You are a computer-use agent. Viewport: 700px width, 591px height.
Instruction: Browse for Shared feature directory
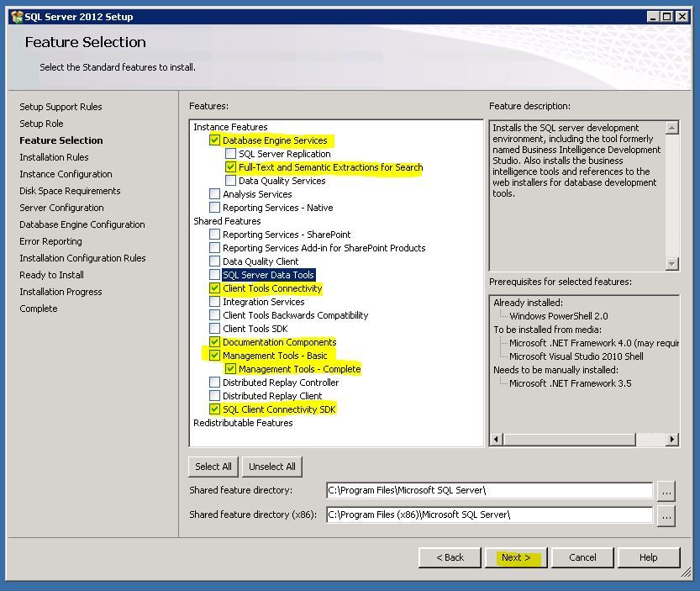coord(666,492)
